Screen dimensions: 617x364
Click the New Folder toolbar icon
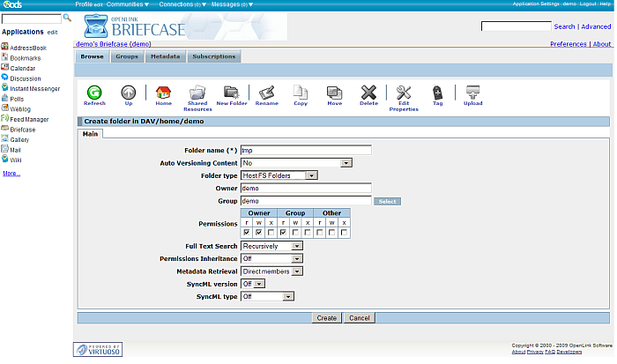[x=232, y=92]
